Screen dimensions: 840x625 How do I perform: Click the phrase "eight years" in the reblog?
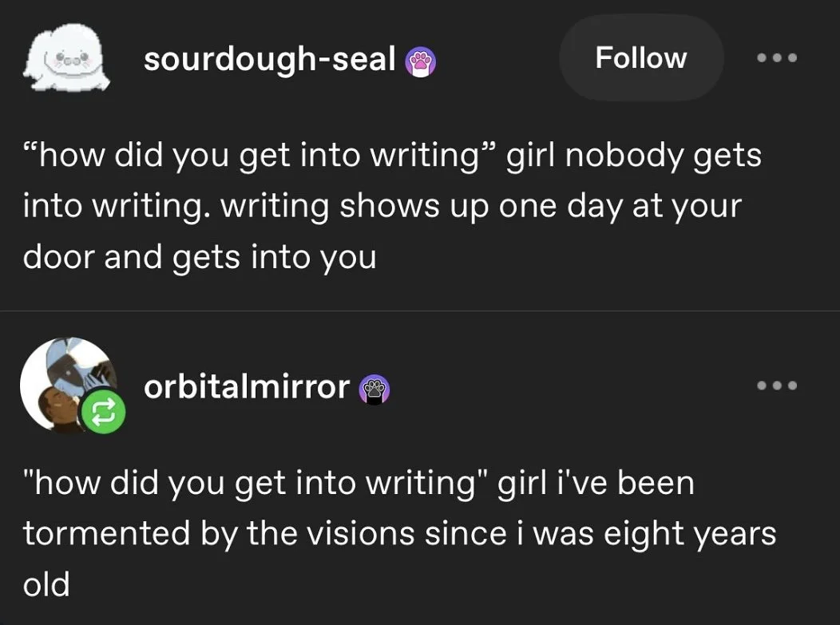(x=690, y=534)
